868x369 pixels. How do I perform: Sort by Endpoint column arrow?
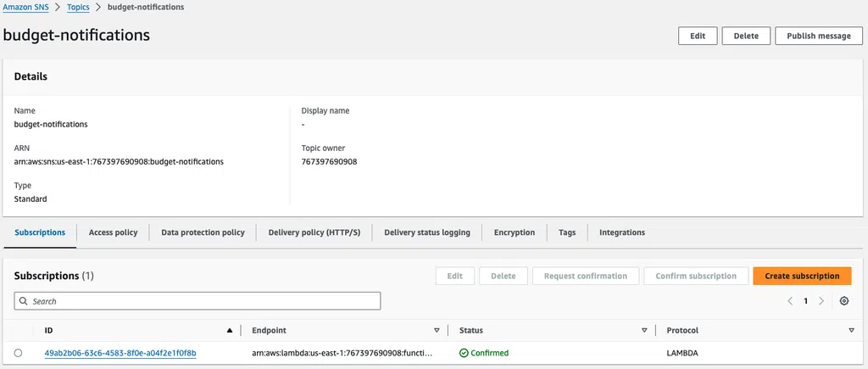437,330
